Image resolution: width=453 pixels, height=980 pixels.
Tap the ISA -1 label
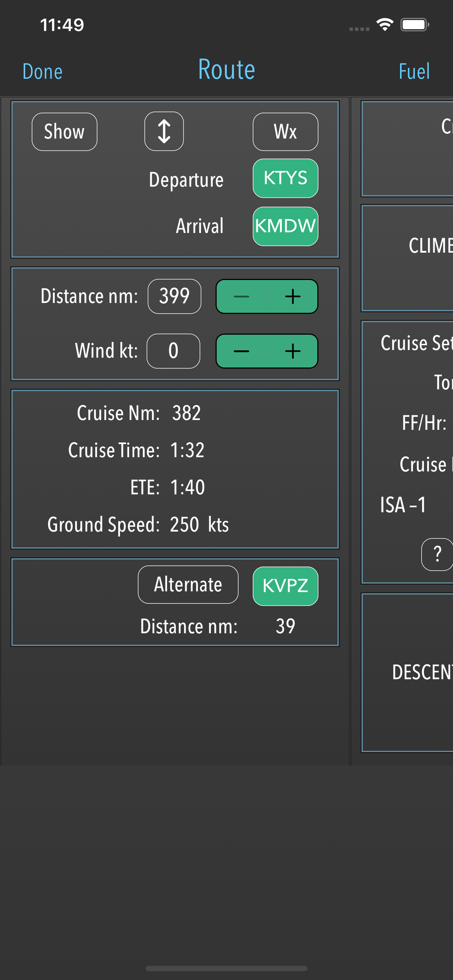pos(403,505)
